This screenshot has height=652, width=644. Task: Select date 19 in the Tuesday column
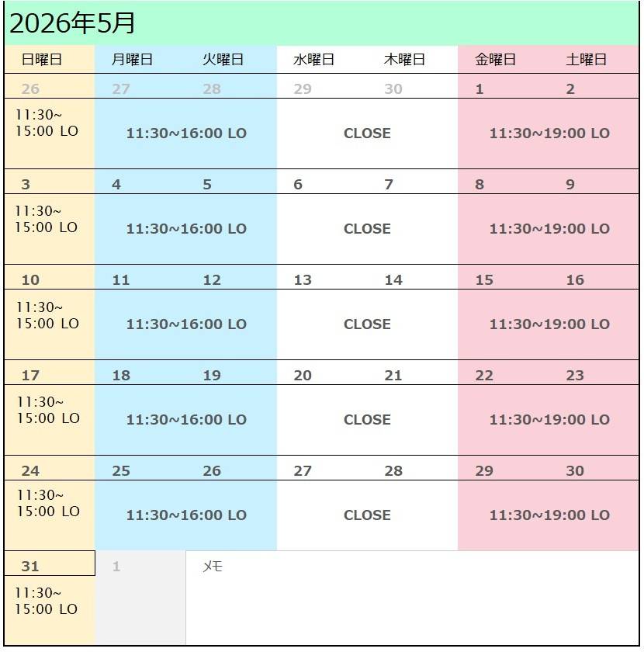pos(212,376)
